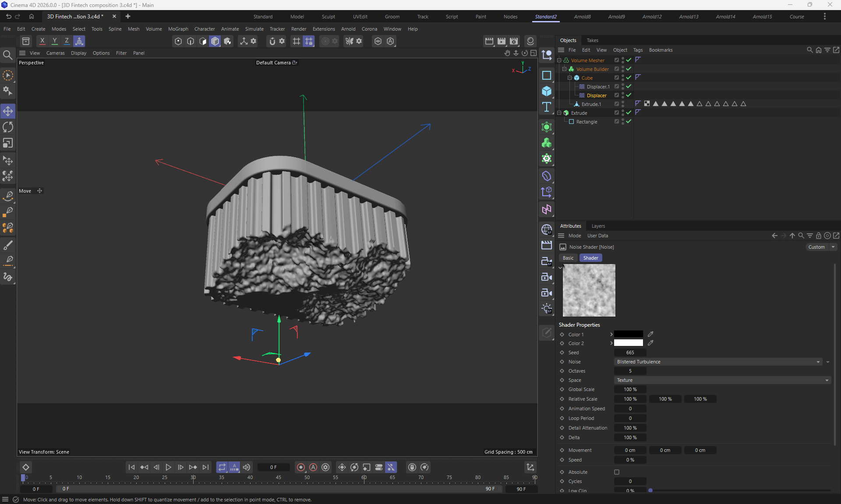Image resolution: width=841 pixels, height=504 pixels.
Task: Select the Scale tool
Action: 8,143
